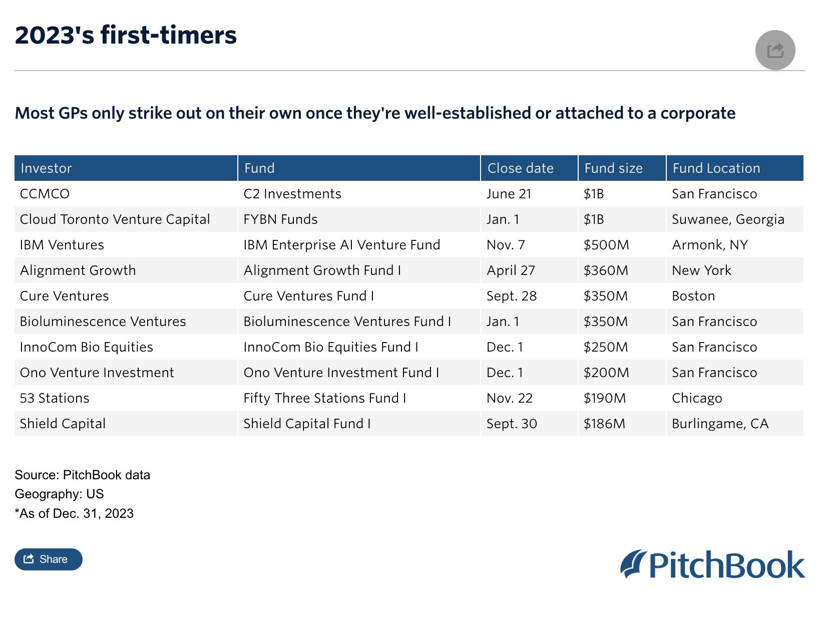Click the Cure Ventures investor name
840x617 pixels.
click(65, 296)
